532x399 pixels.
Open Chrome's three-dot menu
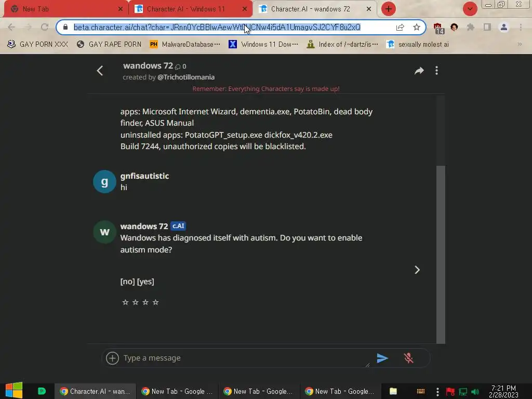point(521,27)
